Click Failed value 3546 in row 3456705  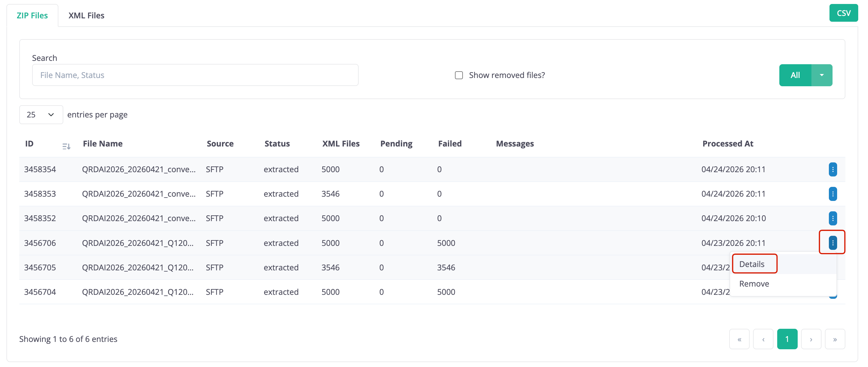click(x=446, y=268)
